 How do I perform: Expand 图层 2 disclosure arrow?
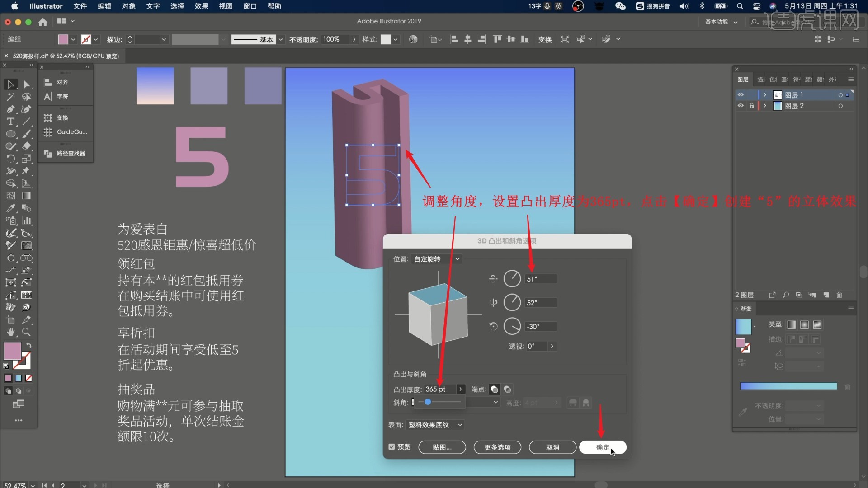[765, 106]
